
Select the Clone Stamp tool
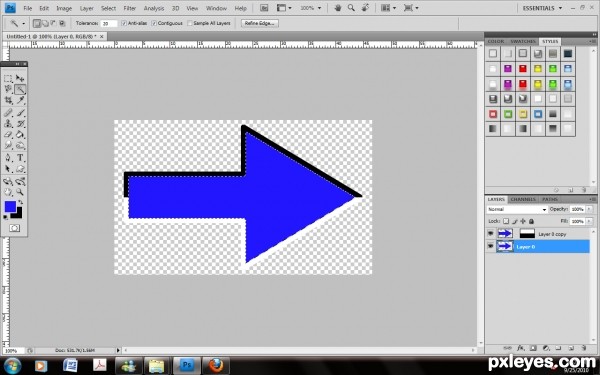pos(8,124)
